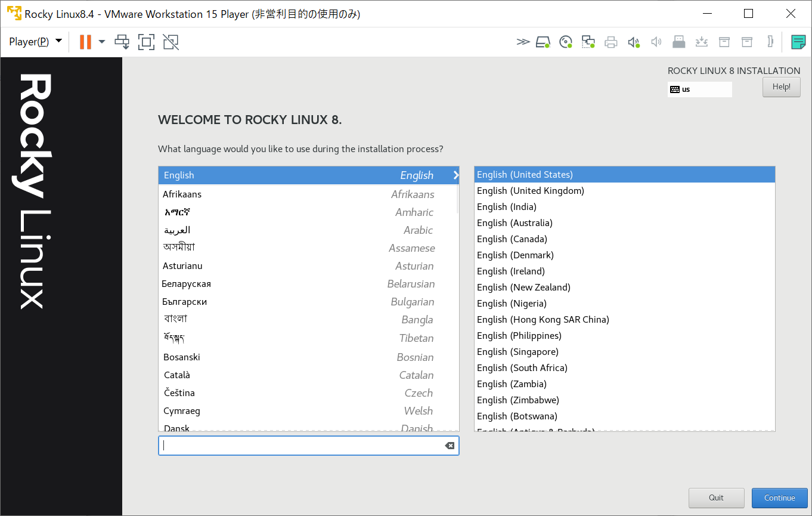Screen dimensions: 812x516
Task: Click the printer device icon
Action: point(611,42)
